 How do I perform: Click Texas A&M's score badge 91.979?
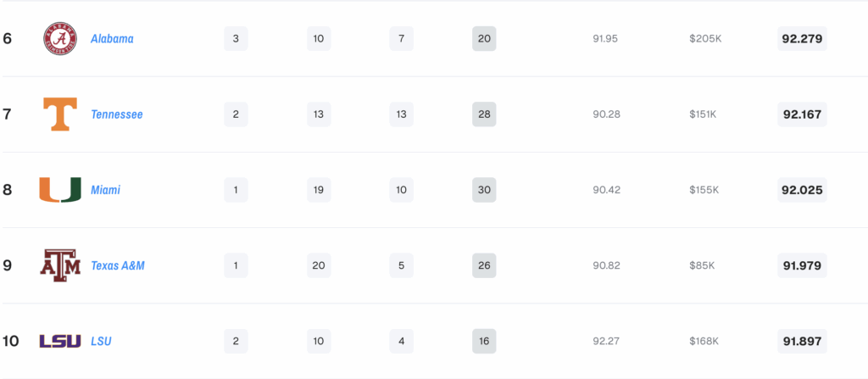coord(802,265)
